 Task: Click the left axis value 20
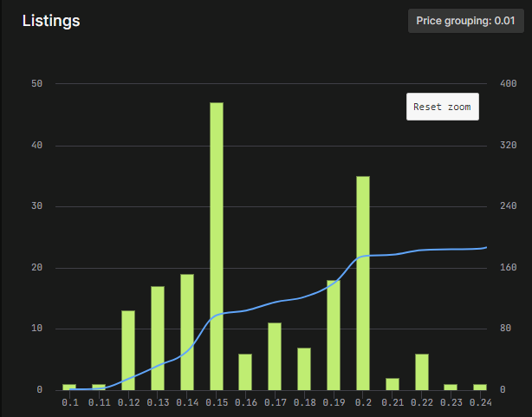click(x=36, y=268)
